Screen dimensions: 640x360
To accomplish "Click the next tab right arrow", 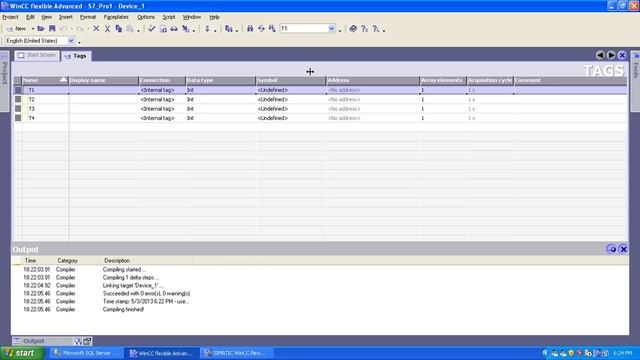I will (611, 55).
